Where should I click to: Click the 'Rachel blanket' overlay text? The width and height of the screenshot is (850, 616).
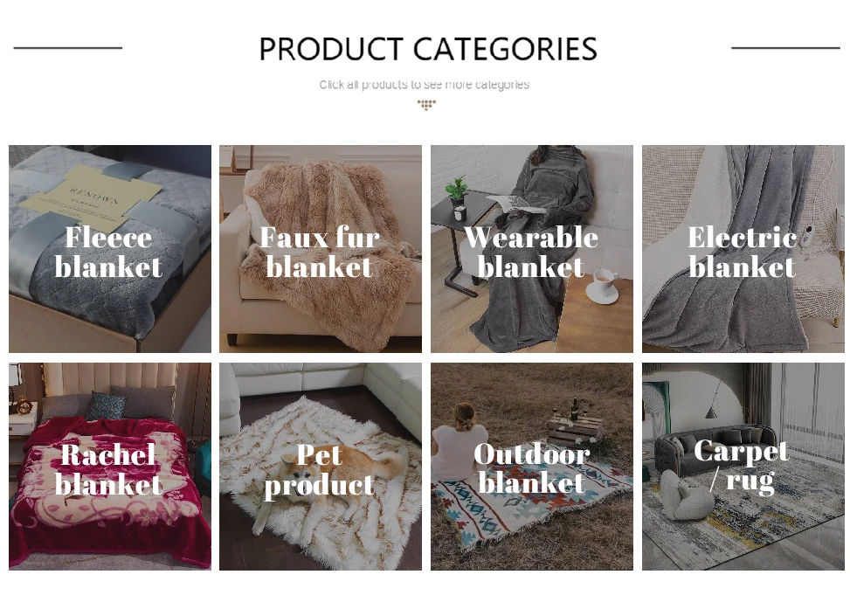tap(108, 469)
